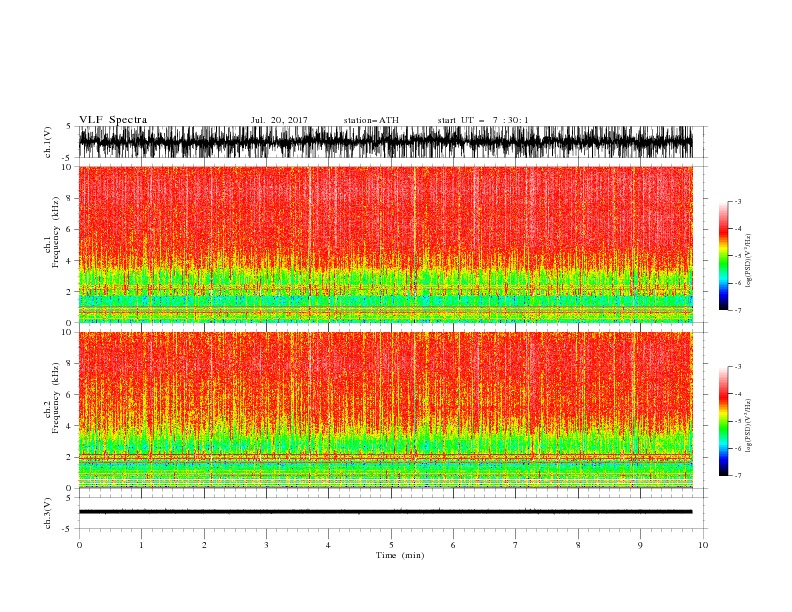Screen dimensions: 792x612
Task: Click the "-5" tick on the ch.2 colorbar
Action: point(737,421)
